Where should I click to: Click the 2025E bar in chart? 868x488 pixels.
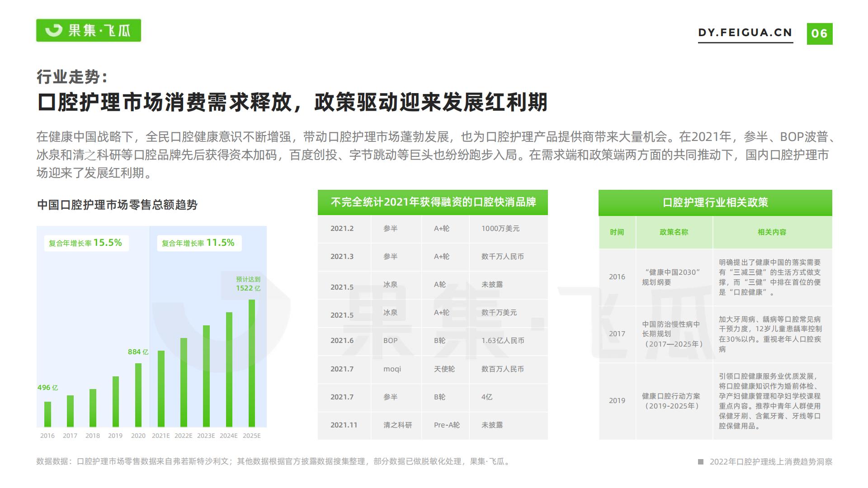252,363
